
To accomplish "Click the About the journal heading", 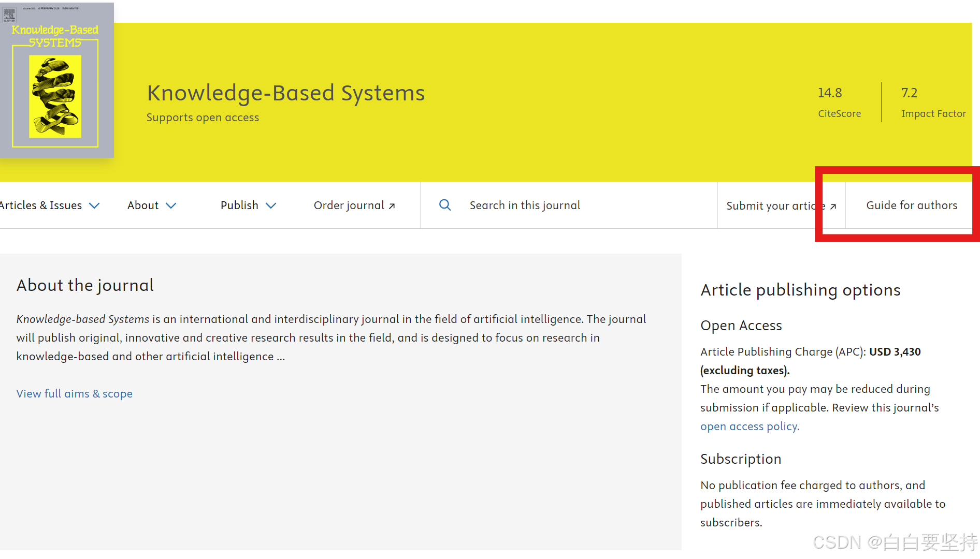I will [85, 285].
